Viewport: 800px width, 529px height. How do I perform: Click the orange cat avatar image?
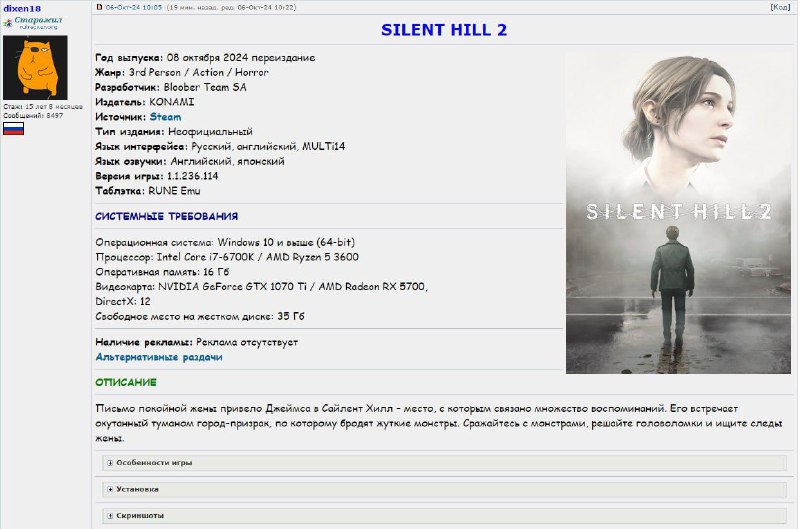pos(35,67)
